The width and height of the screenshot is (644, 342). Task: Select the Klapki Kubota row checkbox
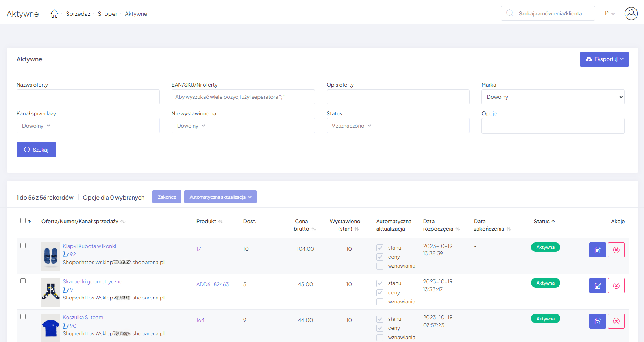click(x=23, y=246)
